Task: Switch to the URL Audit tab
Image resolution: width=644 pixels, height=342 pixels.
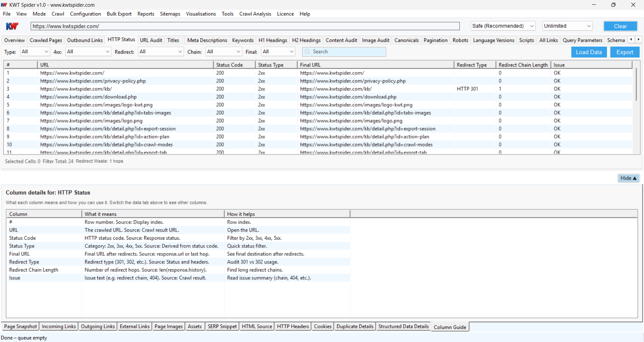Action: 151,40
